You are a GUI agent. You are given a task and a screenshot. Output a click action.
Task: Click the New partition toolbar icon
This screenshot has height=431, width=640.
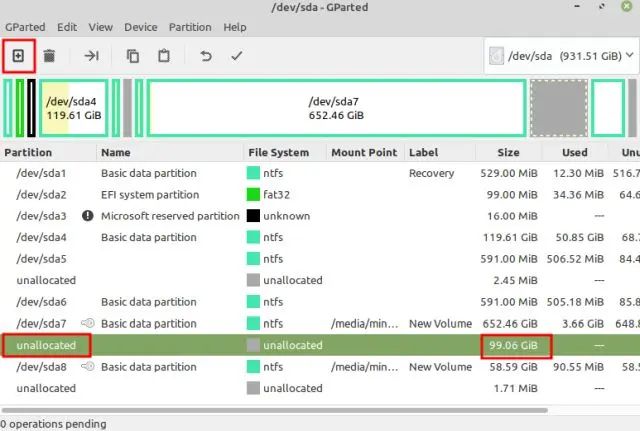click(19, 56)
